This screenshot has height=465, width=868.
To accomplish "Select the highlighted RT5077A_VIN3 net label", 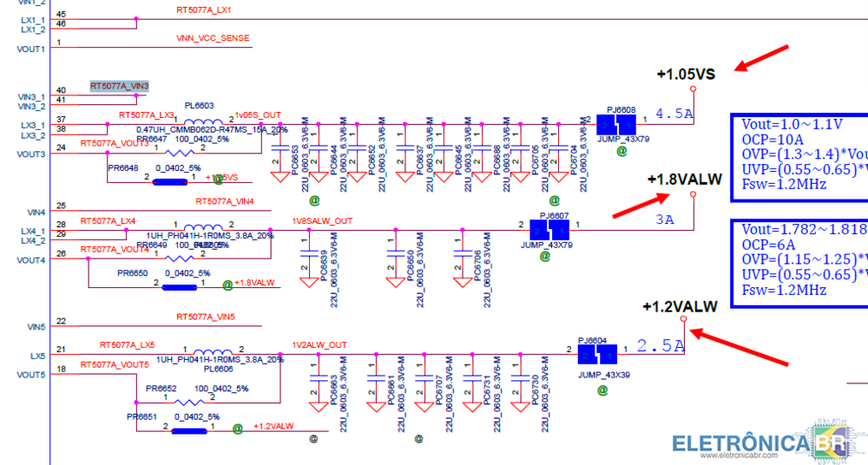I will tap(120, 86).
